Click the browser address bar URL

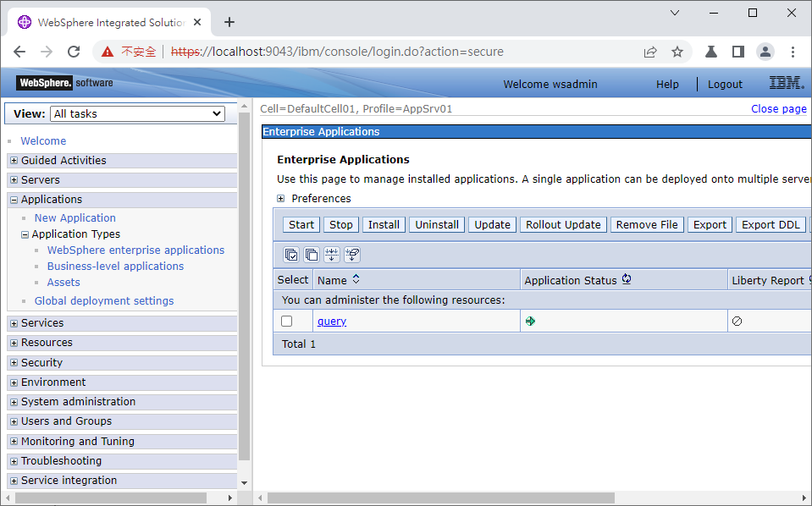(x=337, y=52)
